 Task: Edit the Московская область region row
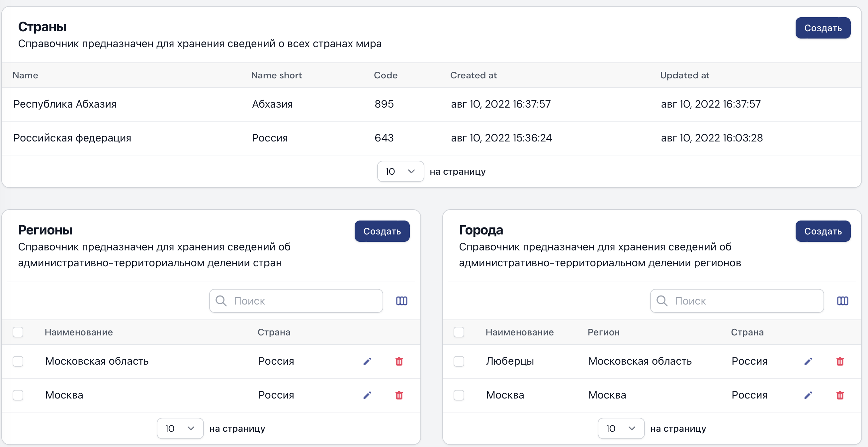tap(367, 361)
